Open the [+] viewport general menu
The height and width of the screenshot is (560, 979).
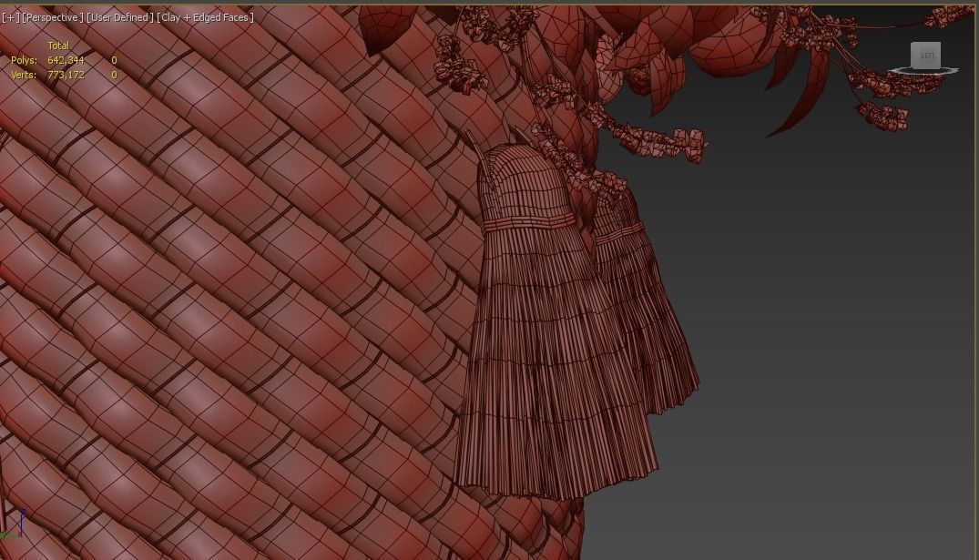(x=10, y=17)
